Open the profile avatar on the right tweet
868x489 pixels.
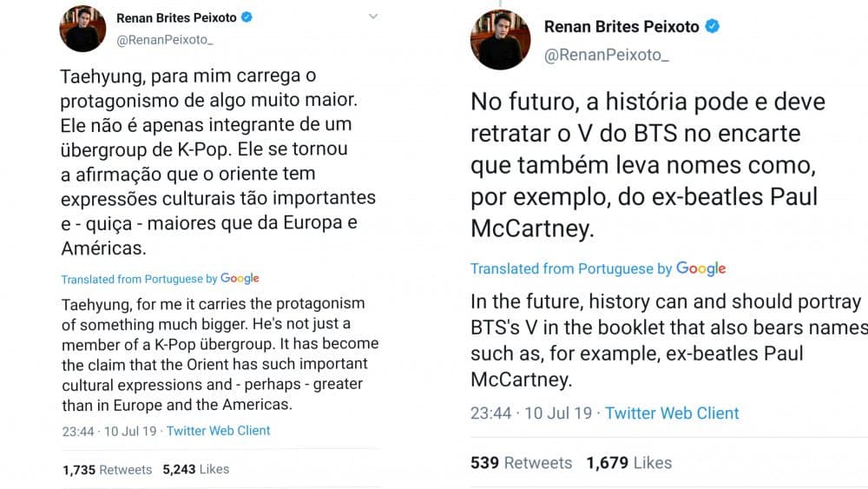pos(500,41)
